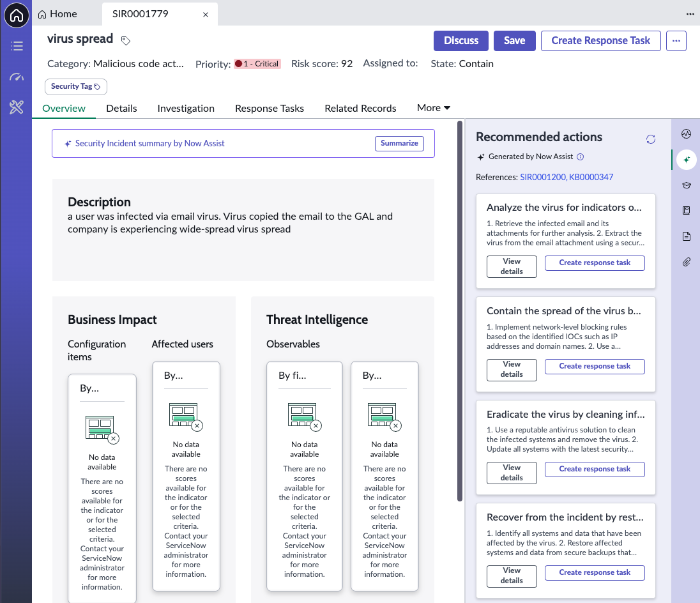Click the tag icon beside virus spread title
The width and height of the screenshot is (700, 603).
(x=126, y=41)
